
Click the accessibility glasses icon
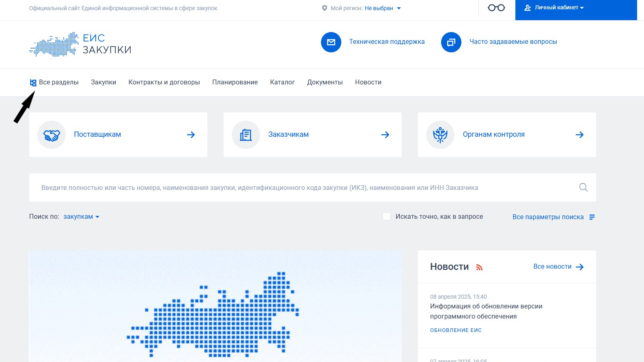pos(496,8)
